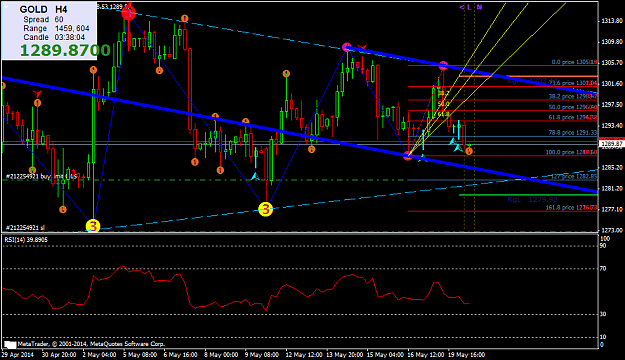The height and width of the screenshot is (360, 625).
Task: Click the '13 May 20:00' time label
Action: (x=345, y=354)
